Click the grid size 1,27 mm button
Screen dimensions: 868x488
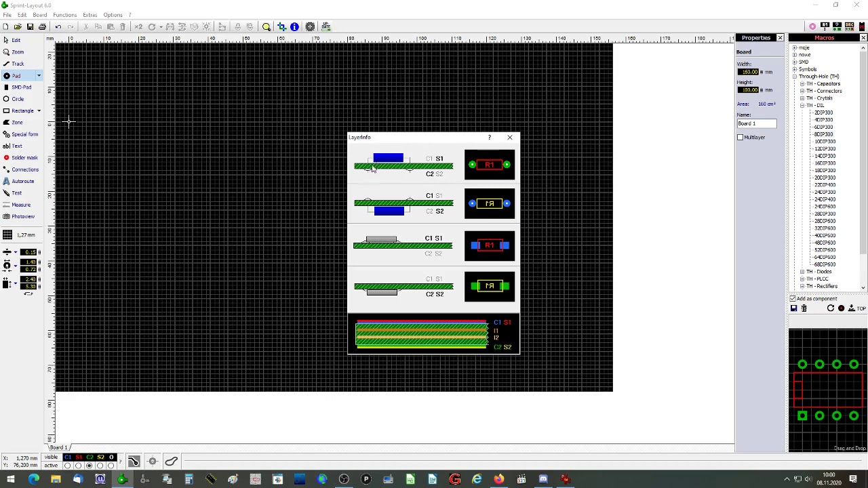coord(20,235)
